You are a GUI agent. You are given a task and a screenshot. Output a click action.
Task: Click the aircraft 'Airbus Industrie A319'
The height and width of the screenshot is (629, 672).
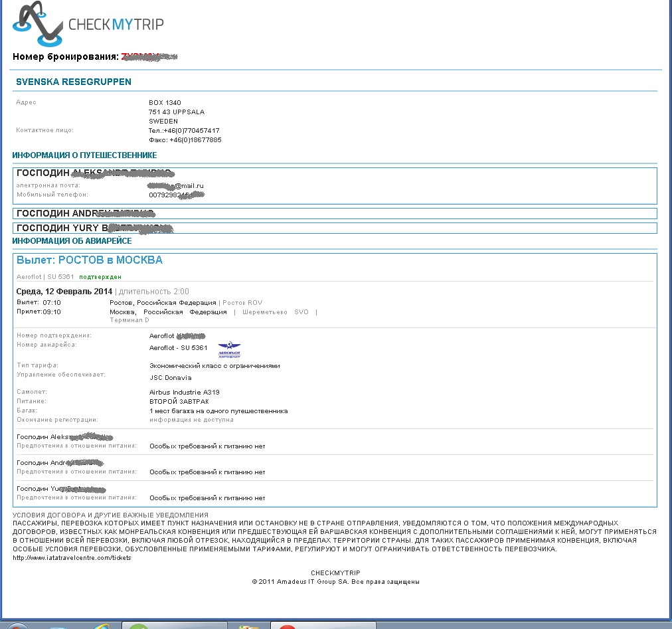pyautogui.click(x=185, y=393)
